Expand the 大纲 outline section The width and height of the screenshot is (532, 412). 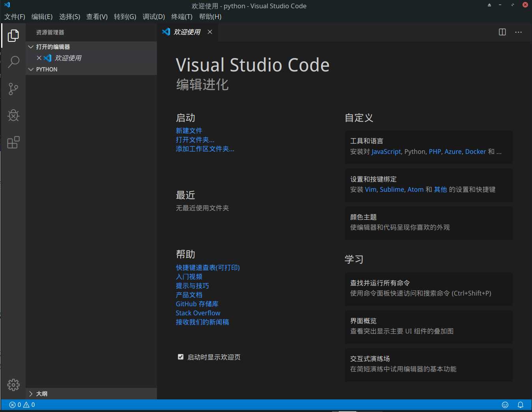click(x=91, y=394)
